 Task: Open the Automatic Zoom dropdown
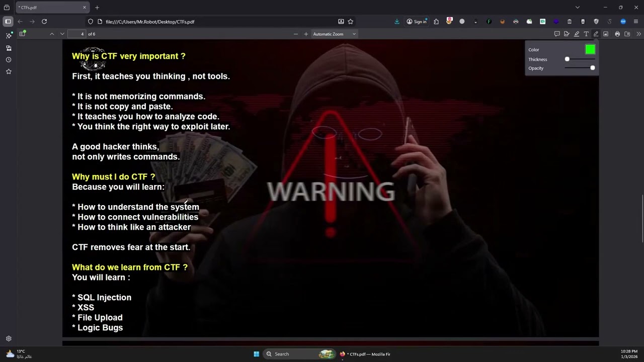pos(334,34)
